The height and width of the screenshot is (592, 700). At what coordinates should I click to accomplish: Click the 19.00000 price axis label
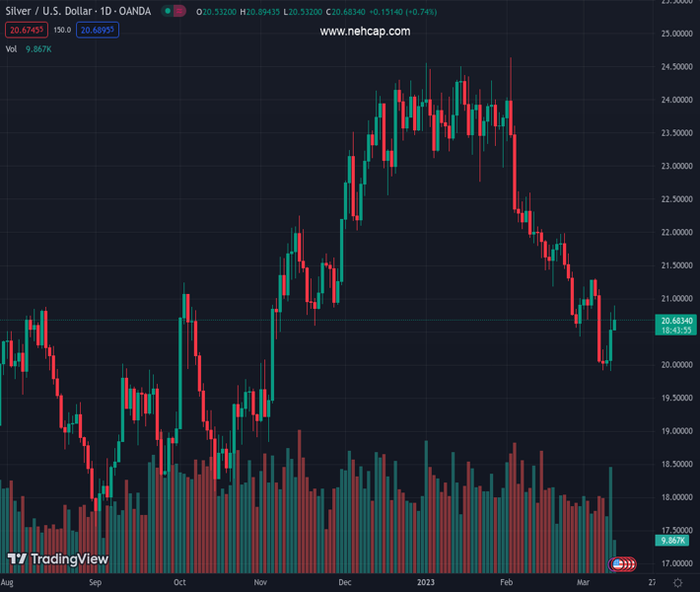(x=675, y=431)
